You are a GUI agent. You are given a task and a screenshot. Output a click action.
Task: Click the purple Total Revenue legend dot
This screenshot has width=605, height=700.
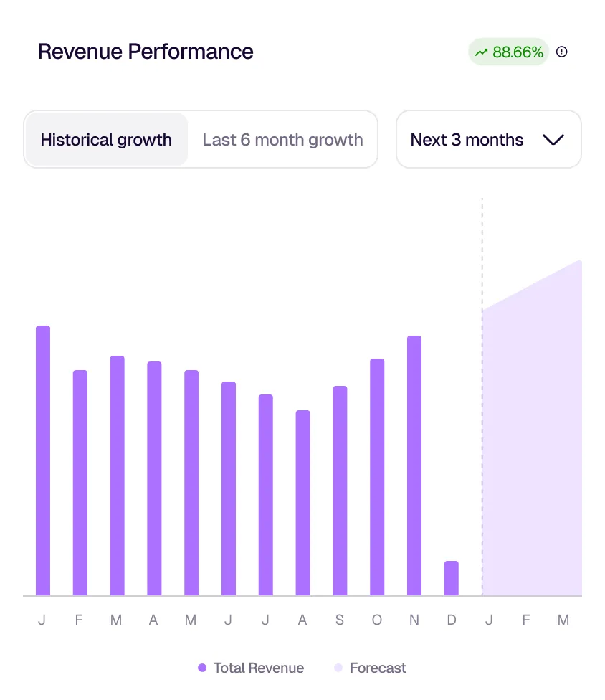tap(201, 668)
